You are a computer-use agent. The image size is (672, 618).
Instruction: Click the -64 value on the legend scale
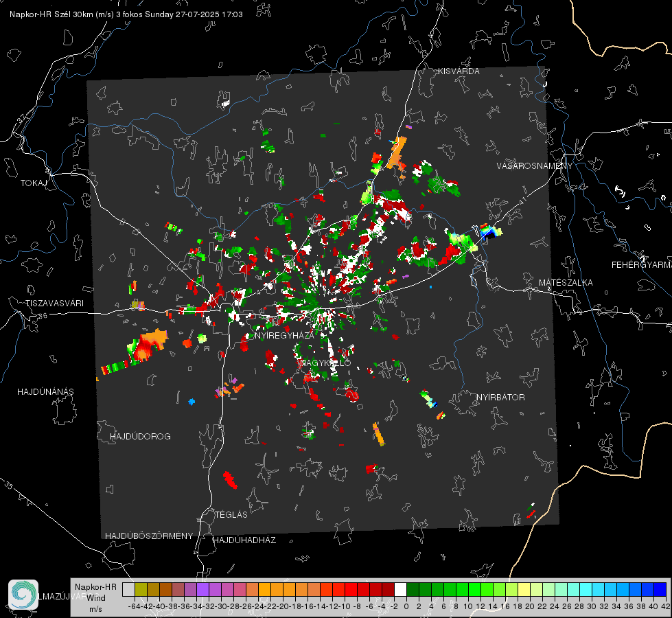(135, 606)
